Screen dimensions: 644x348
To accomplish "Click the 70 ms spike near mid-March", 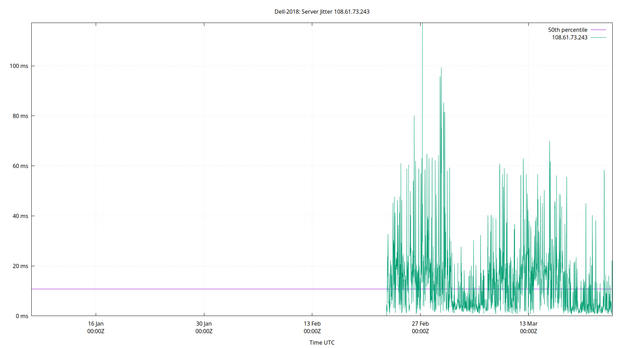I will tap(549, 141).
